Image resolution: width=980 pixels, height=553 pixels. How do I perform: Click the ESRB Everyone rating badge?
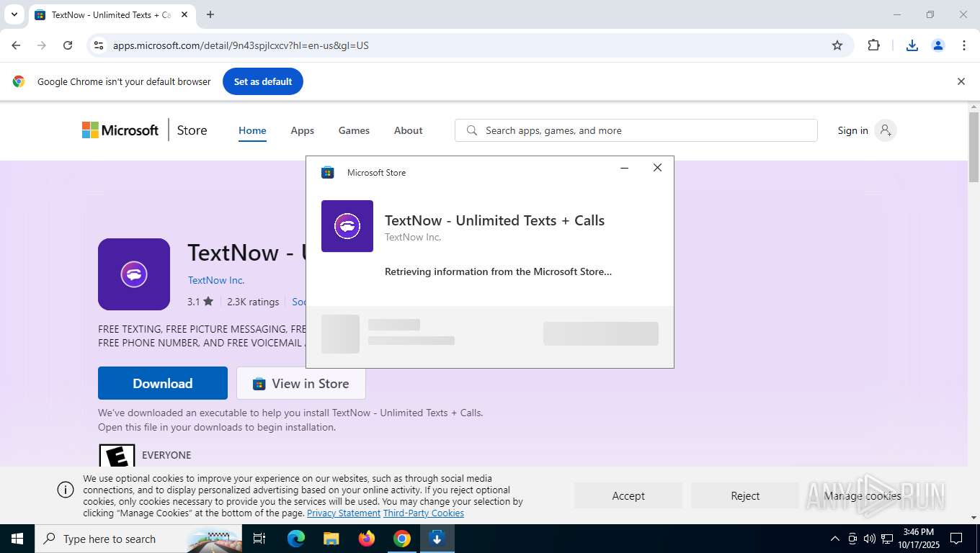pos(117,456)
